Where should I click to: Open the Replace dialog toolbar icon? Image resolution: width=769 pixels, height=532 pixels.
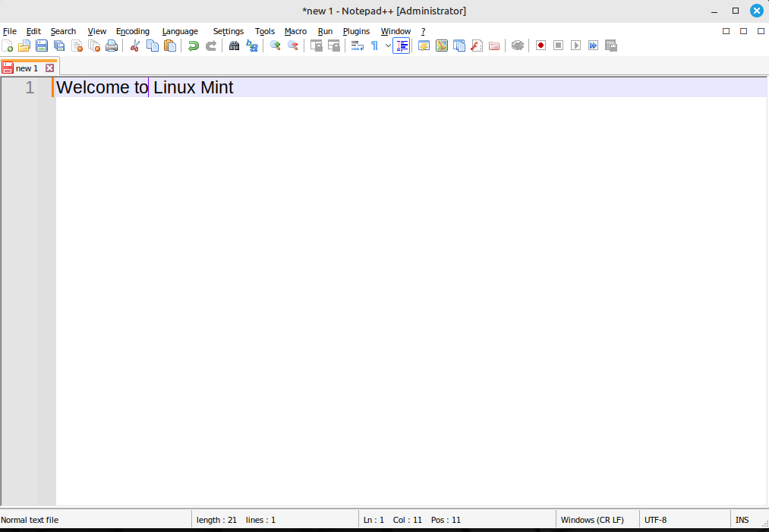251,46
